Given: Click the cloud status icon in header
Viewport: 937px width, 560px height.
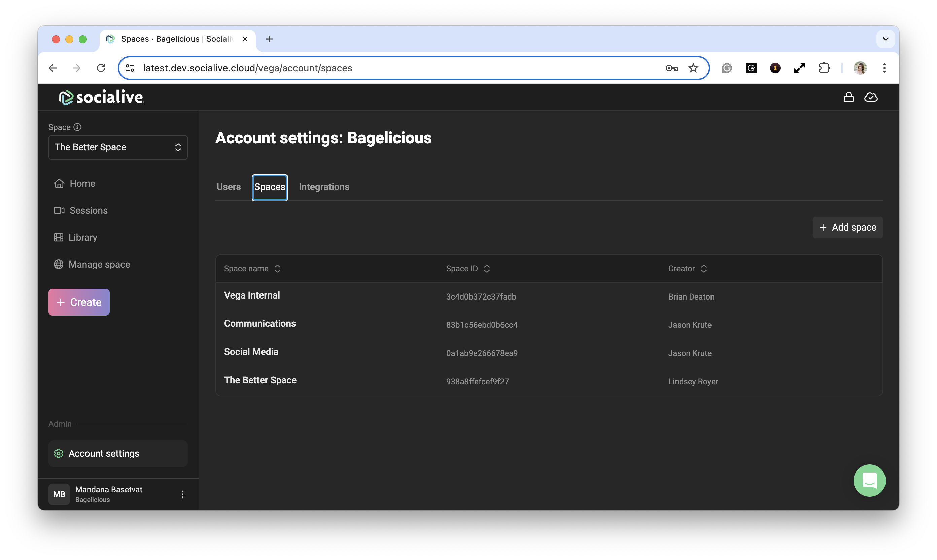Looking at the screenshot, I should point(871,97).
